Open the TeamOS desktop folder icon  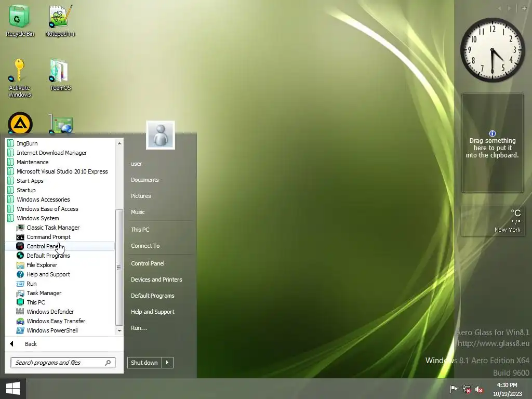60,75
